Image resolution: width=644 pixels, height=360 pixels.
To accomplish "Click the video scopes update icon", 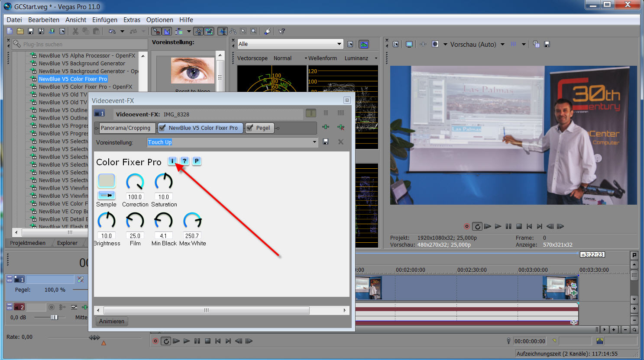I will (364, 44).
